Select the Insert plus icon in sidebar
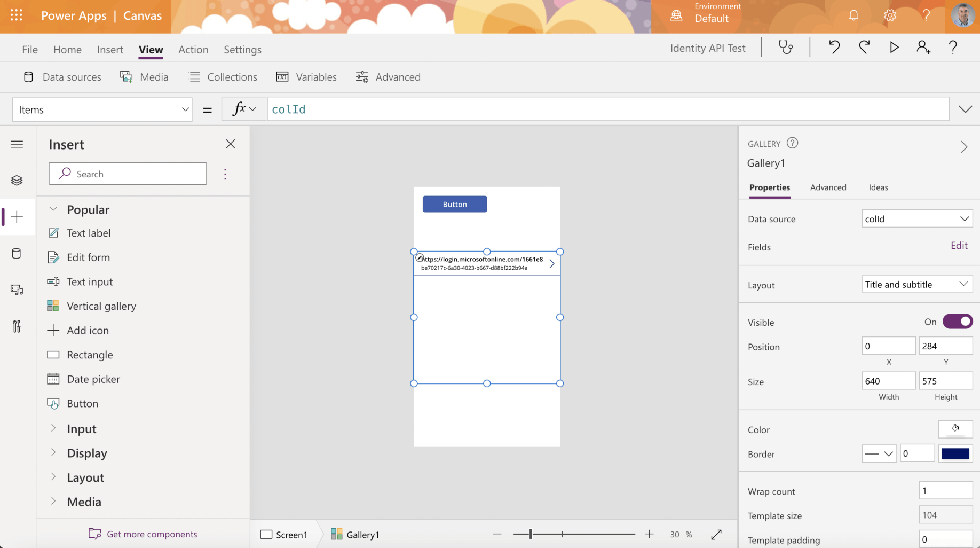This screenshot has height=548, width=980. point(17,217)
